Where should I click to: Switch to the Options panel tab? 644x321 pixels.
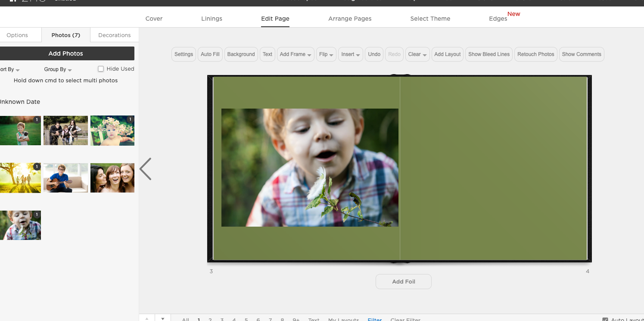coord(17,35)
